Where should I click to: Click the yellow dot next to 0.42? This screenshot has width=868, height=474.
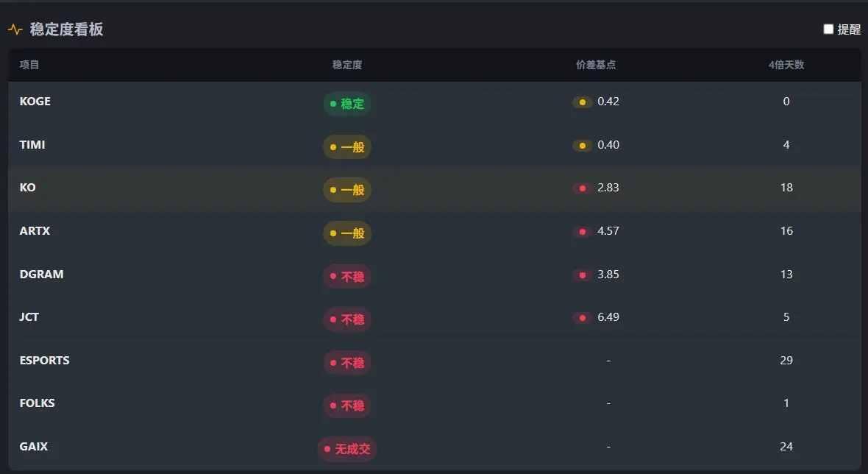pyautogui.click(x=583, y=102)
